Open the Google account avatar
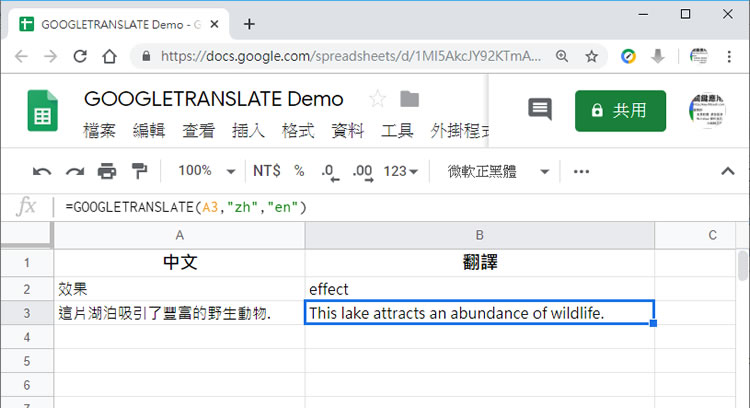 pos(707,110)
